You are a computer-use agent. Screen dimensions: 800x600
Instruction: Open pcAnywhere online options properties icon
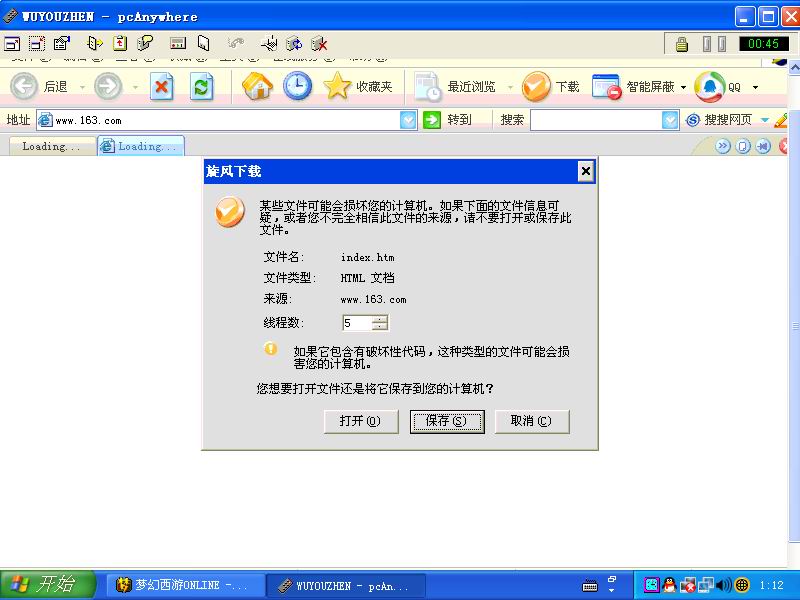62,44
